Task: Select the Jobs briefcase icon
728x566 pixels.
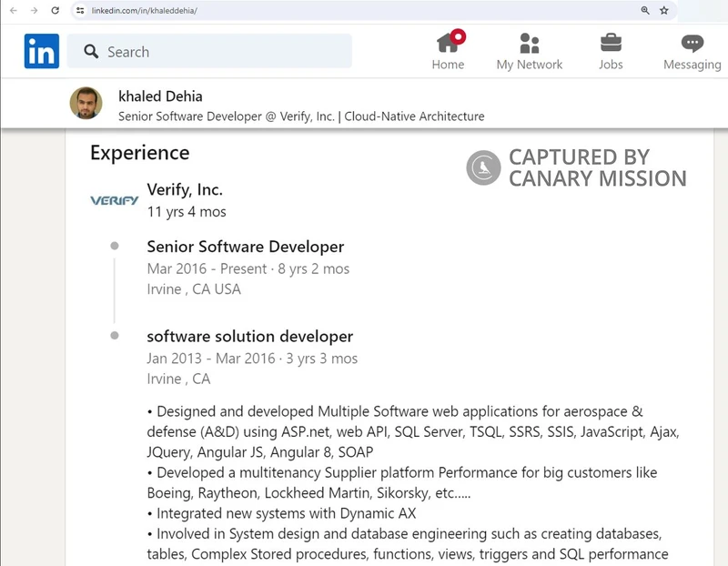Action: point(611,43)
